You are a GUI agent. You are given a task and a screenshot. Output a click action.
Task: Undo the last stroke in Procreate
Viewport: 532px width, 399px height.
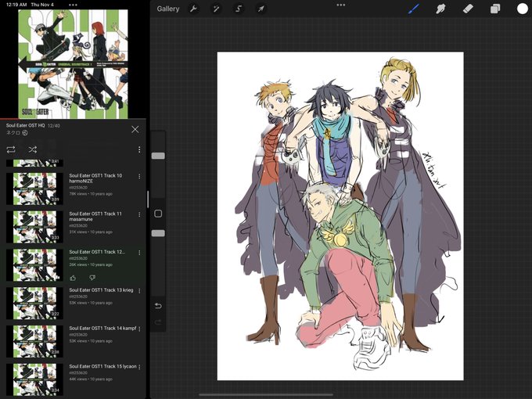(x=158, y=306)
